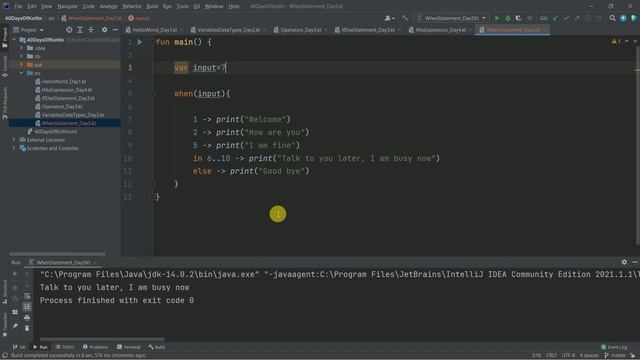
Task: Click the warning indicator in editor corner
Action: click(x=616, y=42)
